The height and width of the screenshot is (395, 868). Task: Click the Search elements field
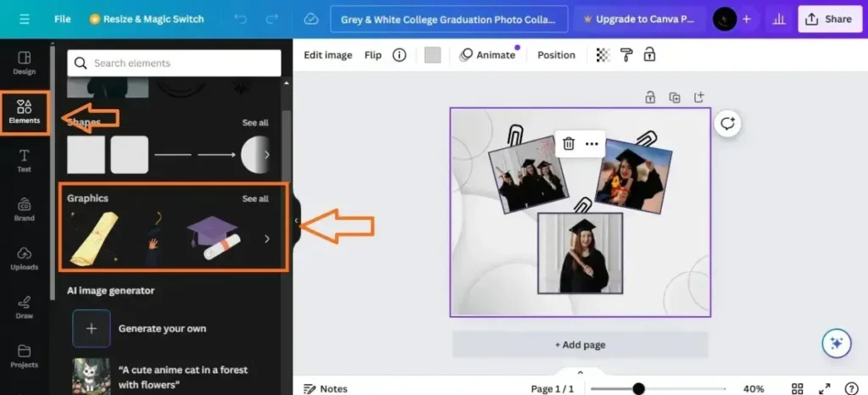[175, 63]
